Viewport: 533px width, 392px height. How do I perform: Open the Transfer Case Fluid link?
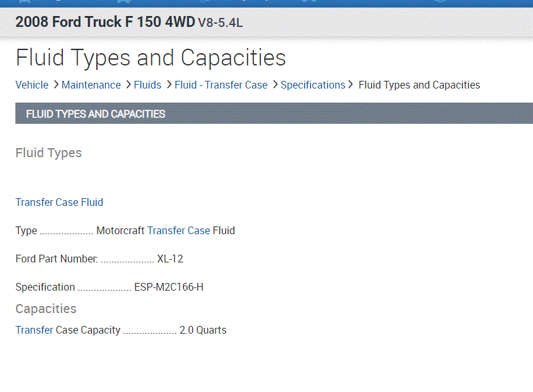(x=59, y=202)
